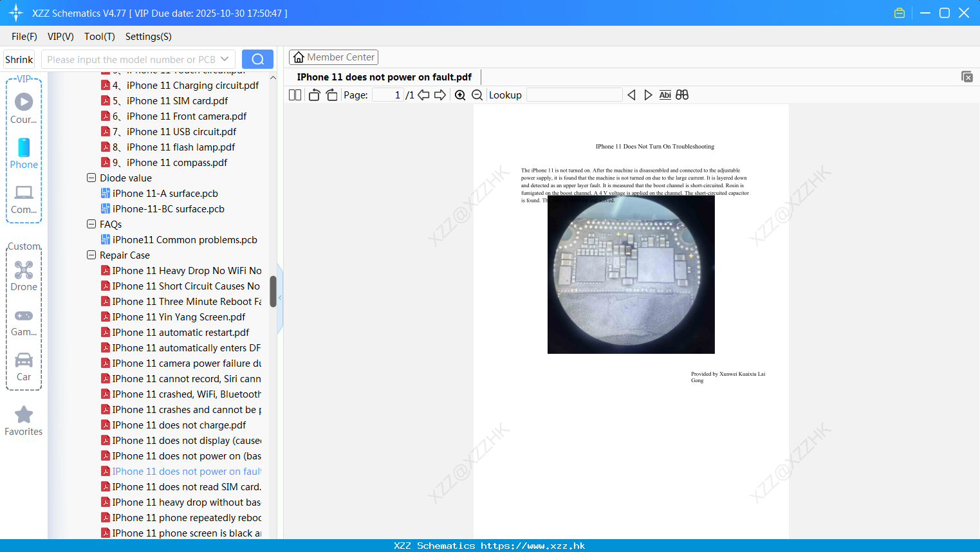Open IPhone 11 Heavy Drop No WiFi case
Image resolution: width=980 pixels, height=552 pixels.
coord(181,270)
